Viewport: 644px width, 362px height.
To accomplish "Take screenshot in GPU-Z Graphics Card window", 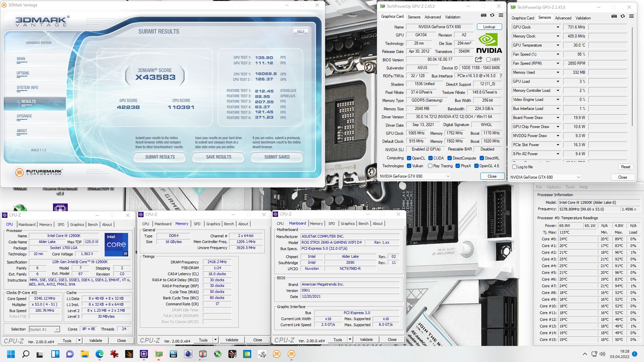I will coord(483,15).
